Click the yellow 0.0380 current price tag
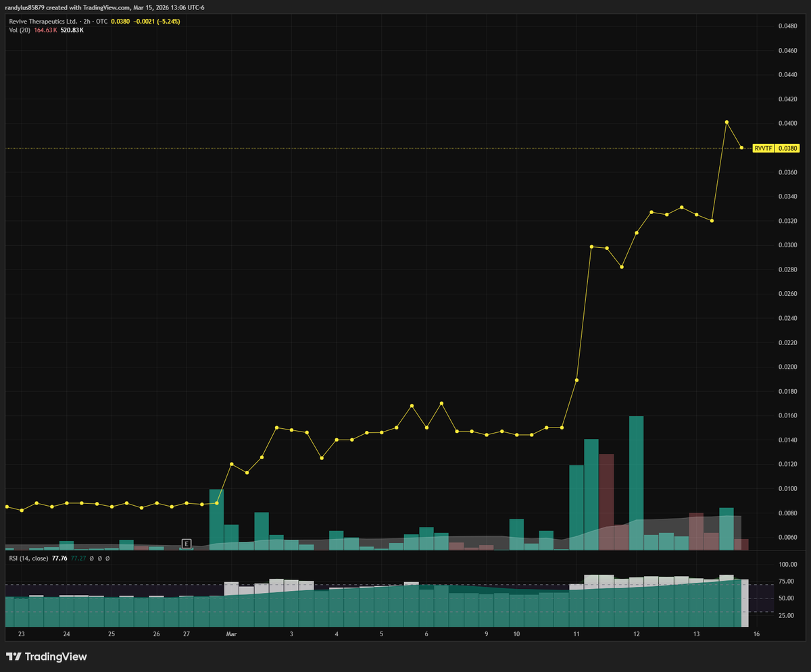The image size is (811, 672). 787,148
